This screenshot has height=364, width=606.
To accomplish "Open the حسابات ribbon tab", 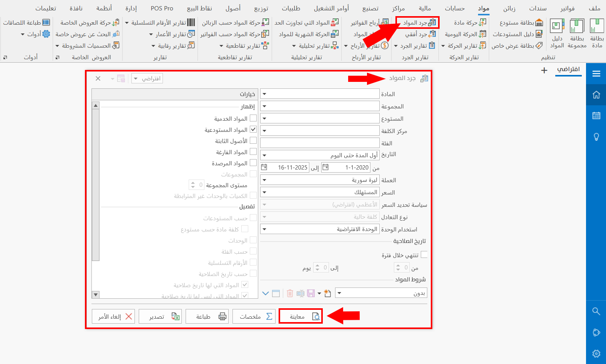I will [x=455, y=8].
